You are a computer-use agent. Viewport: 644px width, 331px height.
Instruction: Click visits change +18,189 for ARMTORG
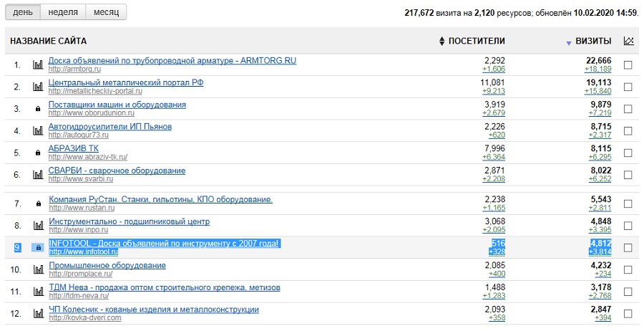(x=597, y=69)
